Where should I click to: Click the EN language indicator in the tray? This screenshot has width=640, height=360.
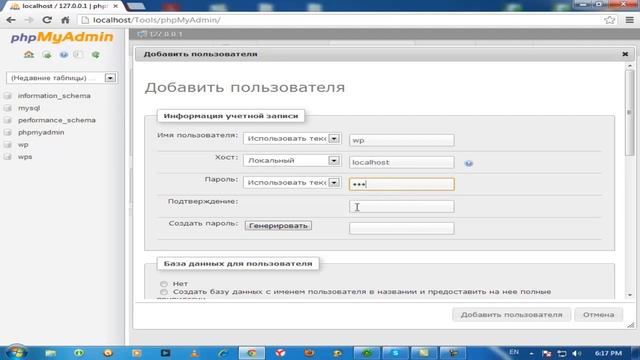click(514, 352)
